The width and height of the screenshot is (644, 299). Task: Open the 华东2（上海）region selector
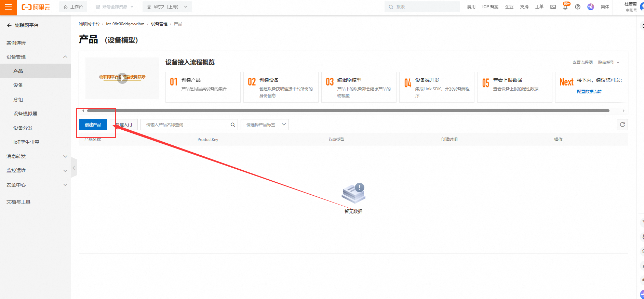(x=167, y=7)
